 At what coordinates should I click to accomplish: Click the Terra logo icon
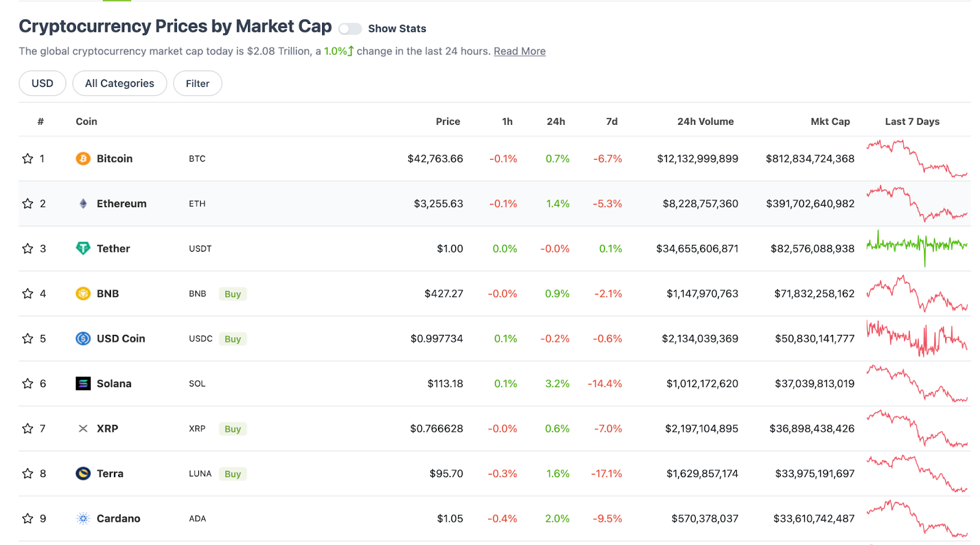83,473
